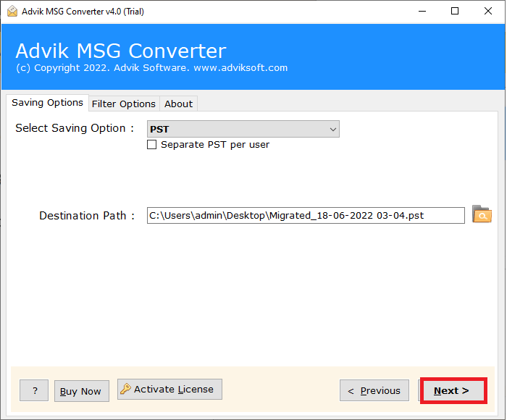Screen dimensions: 507x420
Task: Click the Buy Now button
Action: pos(81,391)
